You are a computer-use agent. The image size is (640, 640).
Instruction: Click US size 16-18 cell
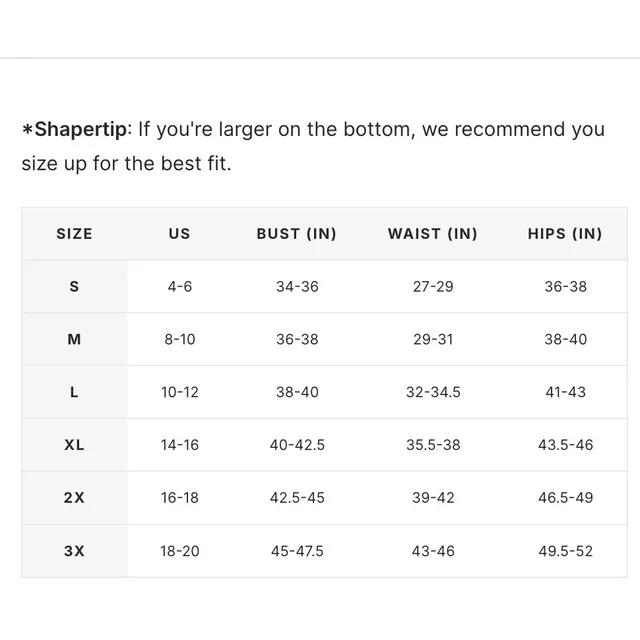pos(180,498)
